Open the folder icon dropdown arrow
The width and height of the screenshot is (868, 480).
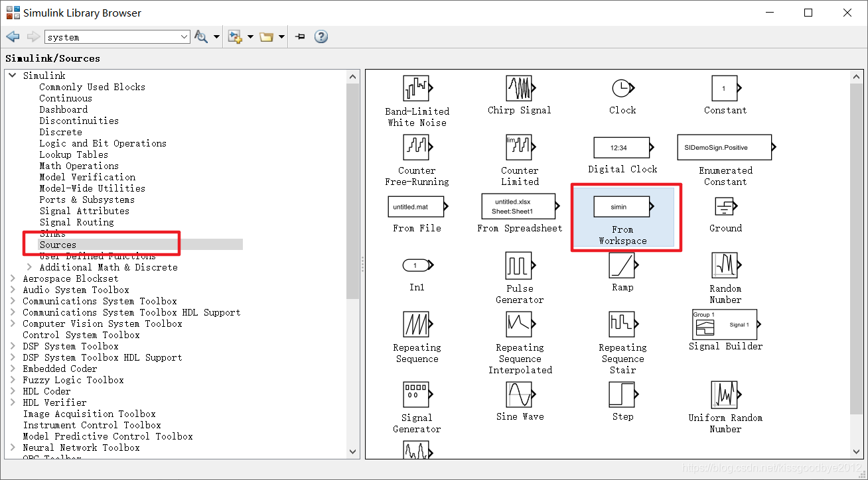click(x=282, y=37)
